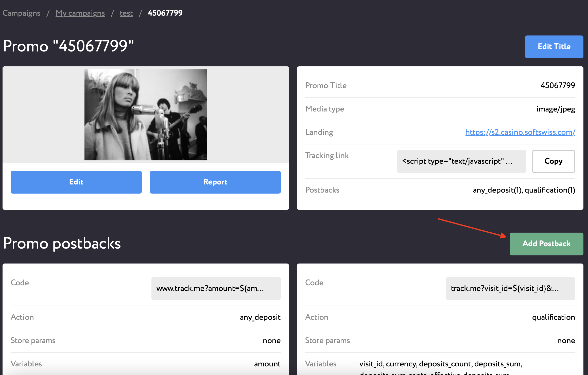Click the Edit Title button

click(x=554, y=47)
